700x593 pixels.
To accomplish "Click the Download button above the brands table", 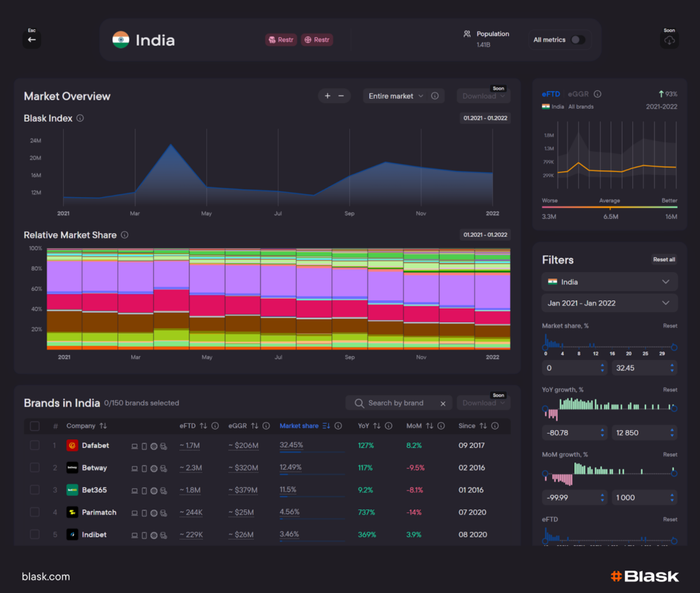I will (483, 404).
